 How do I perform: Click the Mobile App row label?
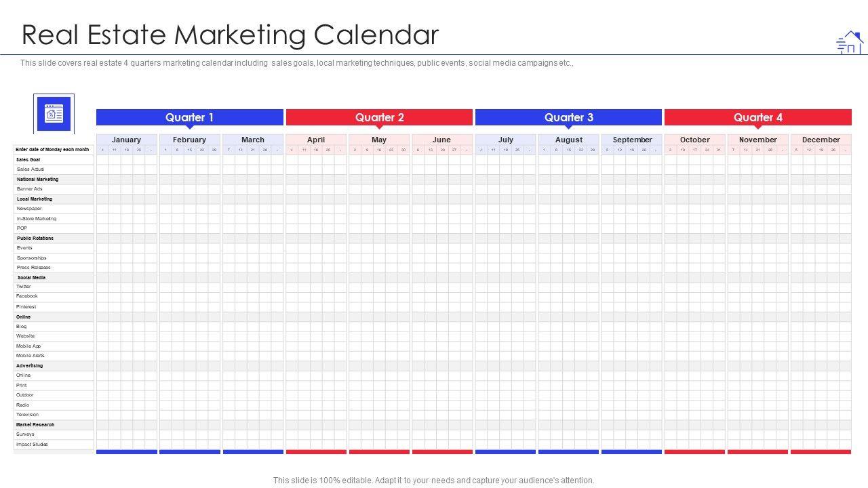[x=28, y=346]
